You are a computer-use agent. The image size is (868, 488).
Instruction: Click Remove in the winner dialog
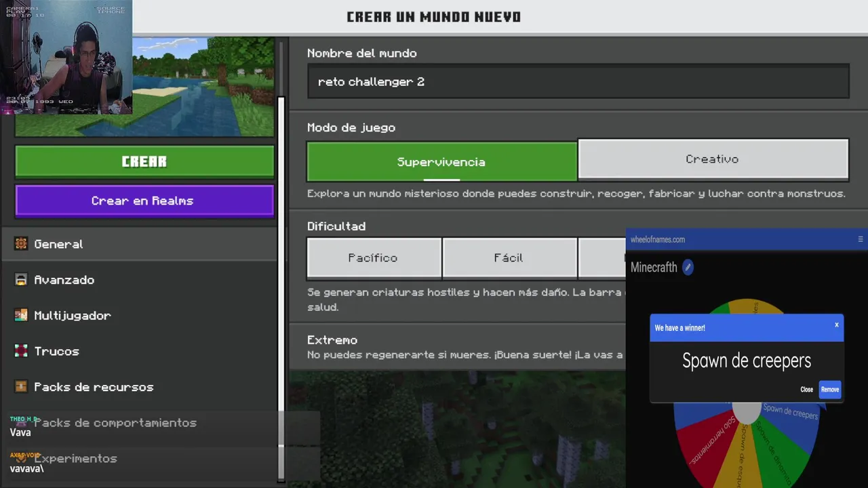coord(830,389)
